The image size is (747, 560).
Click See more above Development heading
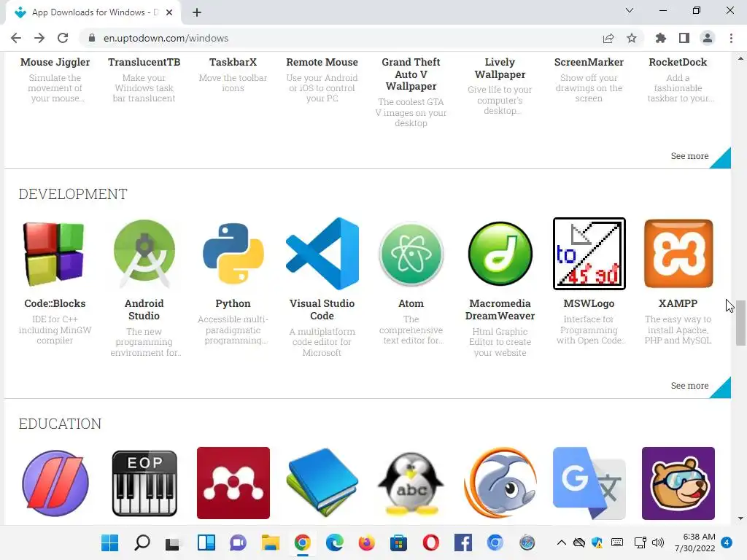(689, 156)
